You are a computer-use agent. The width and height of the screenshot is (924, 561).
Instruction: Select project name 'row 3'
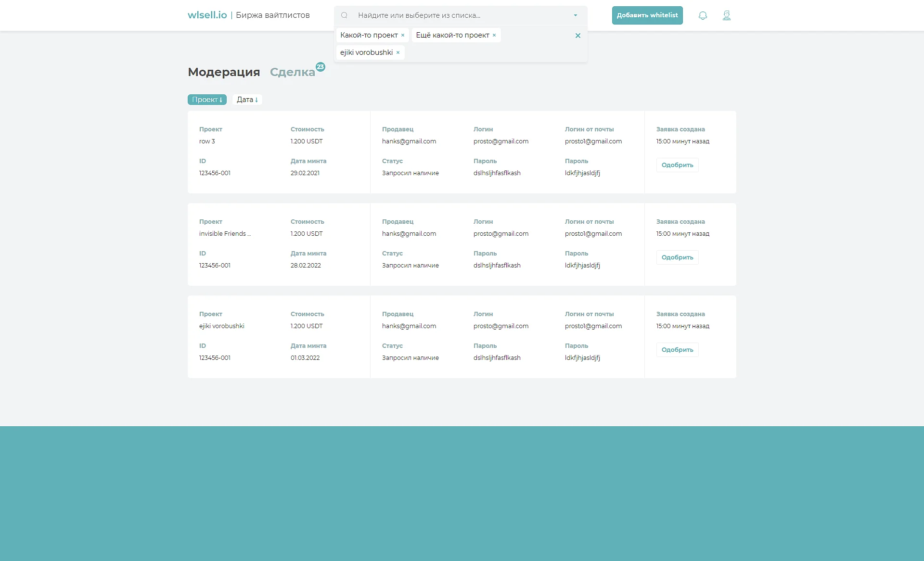tap(207, 141)
